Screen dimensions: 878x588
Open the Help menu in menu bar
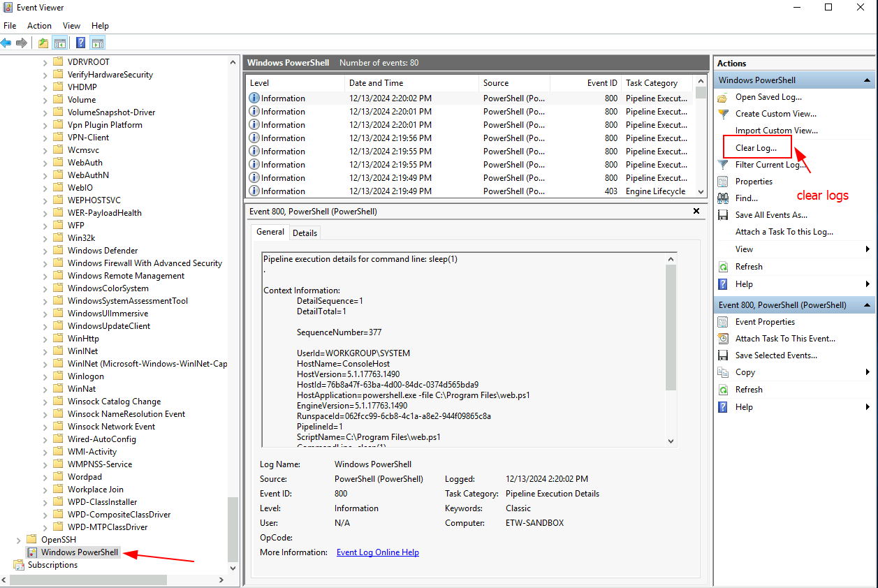pos(101,26)
